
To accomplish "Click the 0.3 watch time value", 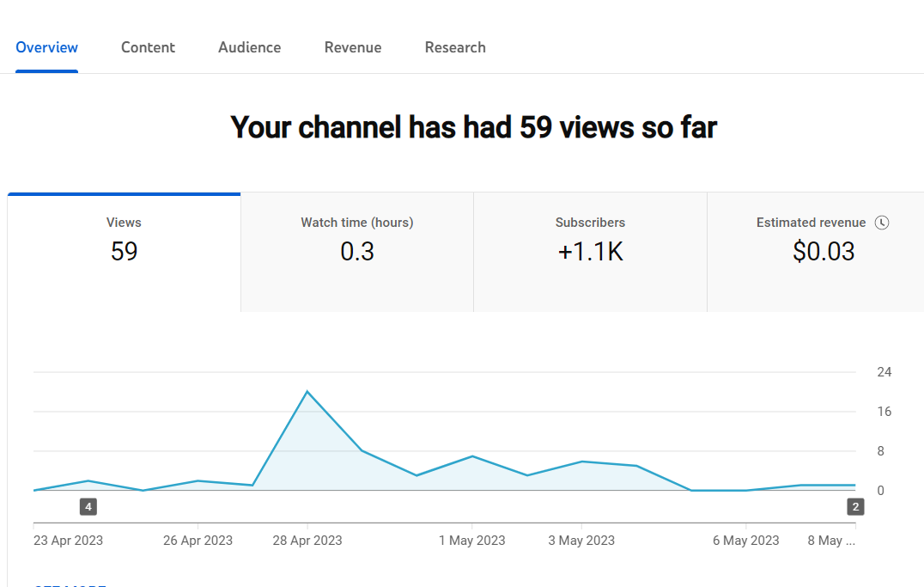I will click(x=357, y=252).
